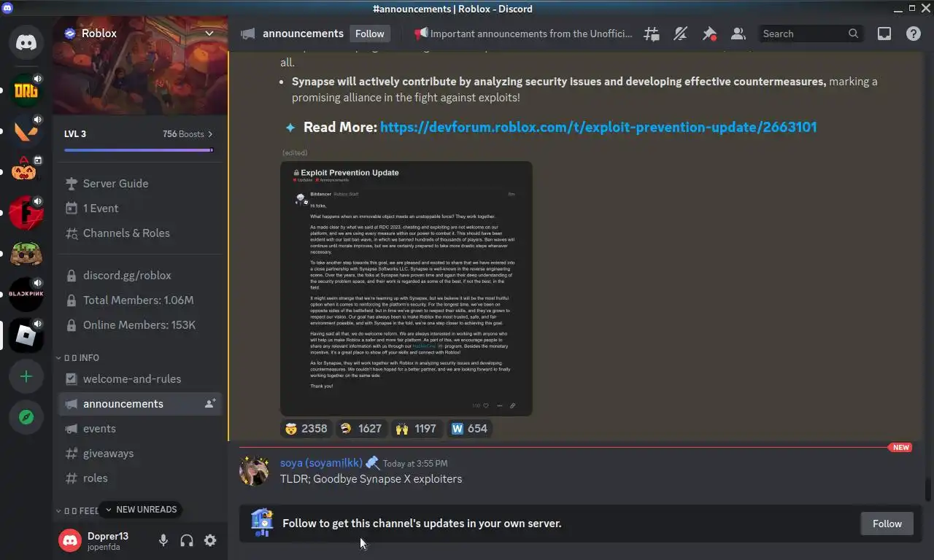Open events channel
934x560 pixels.
(x=140, y=429)
